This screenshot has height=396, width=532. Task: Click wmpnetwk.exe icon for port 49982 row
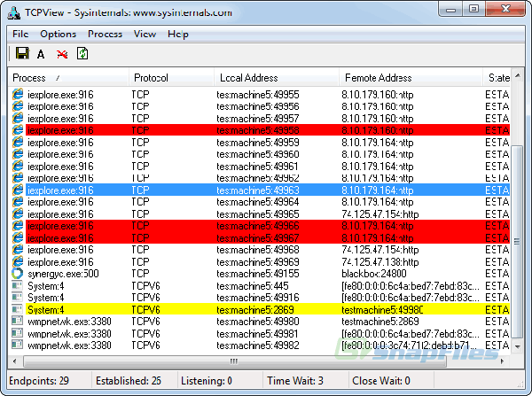(17, 346)
